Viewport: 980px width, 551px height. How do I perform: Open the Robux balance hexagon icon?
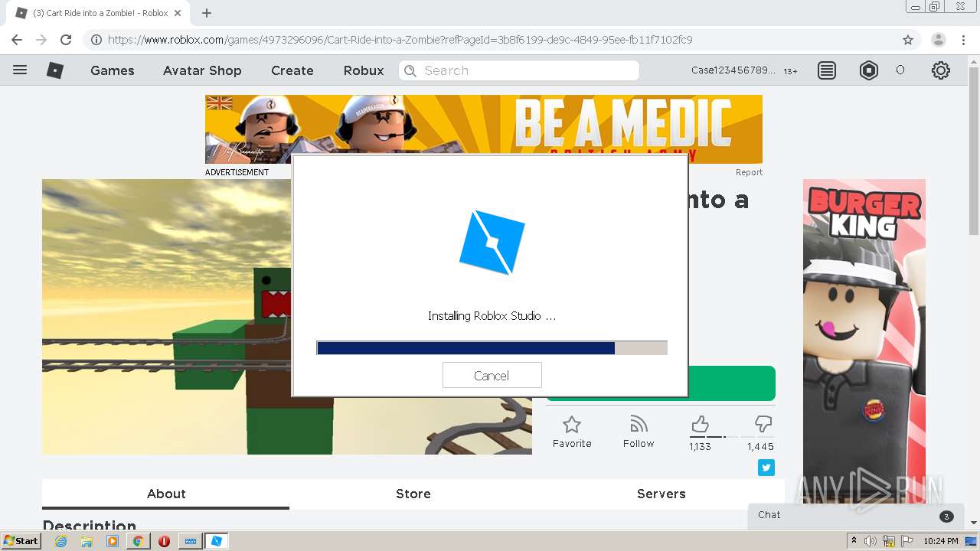click(x=869, y=70)
